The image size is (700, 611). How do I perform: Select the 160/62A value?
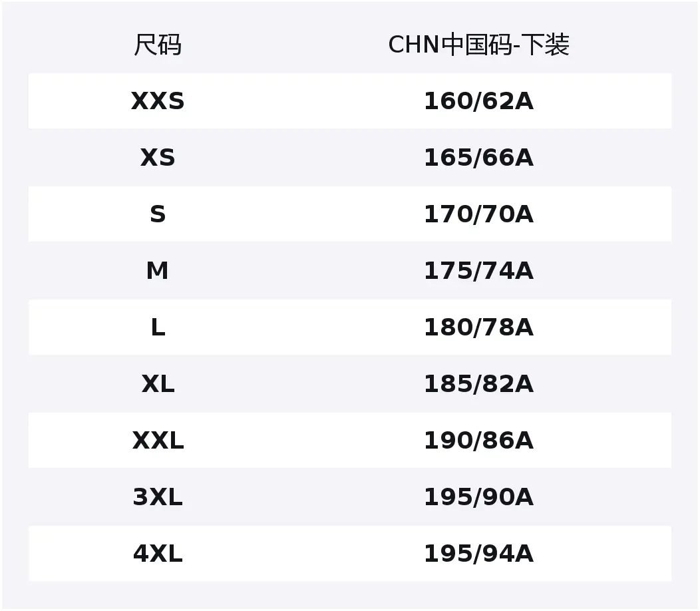478,101
